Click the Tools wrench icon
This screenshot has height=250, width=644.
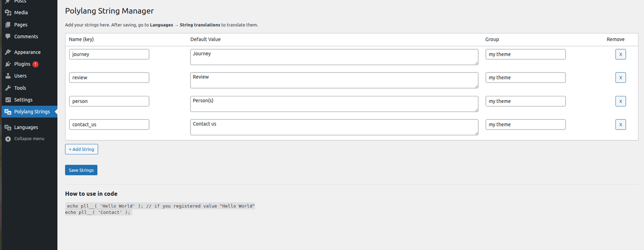tap(8, 88)
